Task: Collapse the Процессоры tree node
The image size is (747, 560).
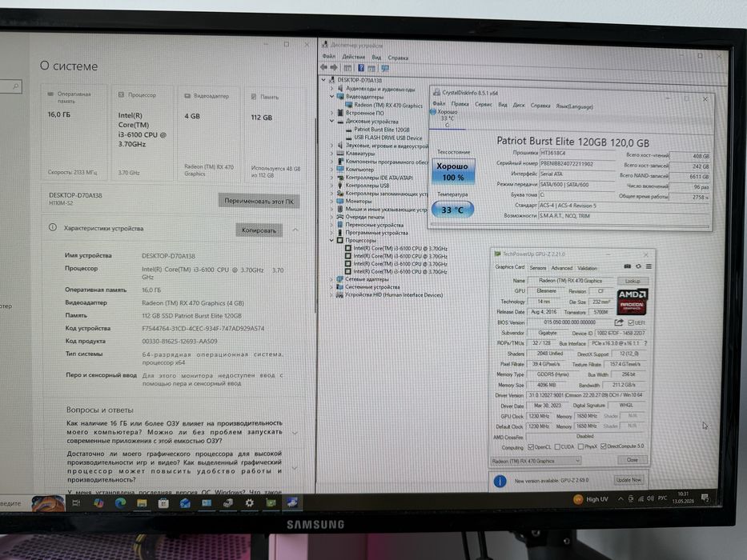Action: coord(331,241)
